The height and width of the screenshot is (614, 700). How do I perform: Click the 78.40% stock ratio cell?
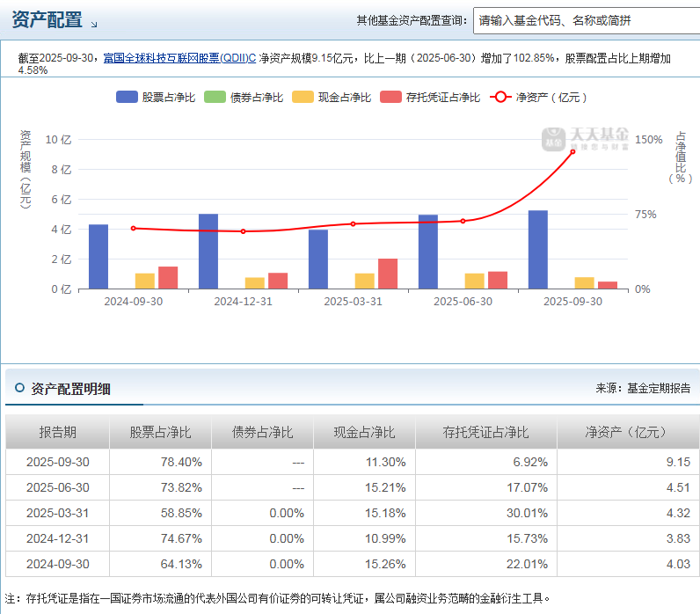[160, 462]
